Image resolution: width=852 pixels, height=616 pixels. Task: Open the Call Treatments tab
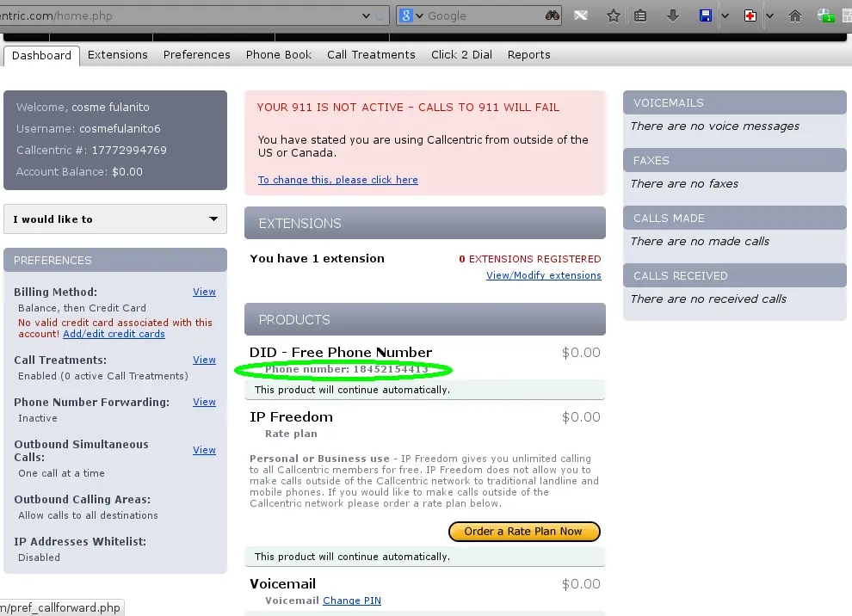tap(371, 55)
